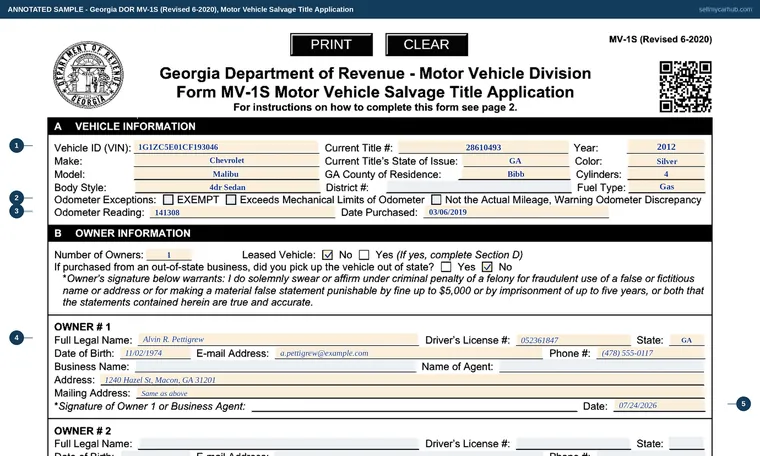The height and width of the screenshot is (456, 760).
Task: Check Exceeds Mechanical Limits of Odometer box
Action: tap(231, 200)
